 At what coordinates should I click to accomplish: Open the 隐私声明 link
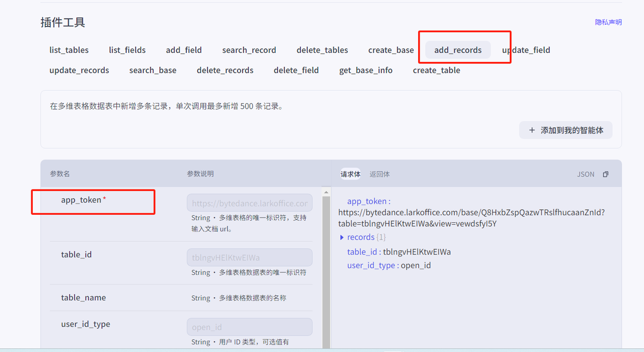[608, 22]
